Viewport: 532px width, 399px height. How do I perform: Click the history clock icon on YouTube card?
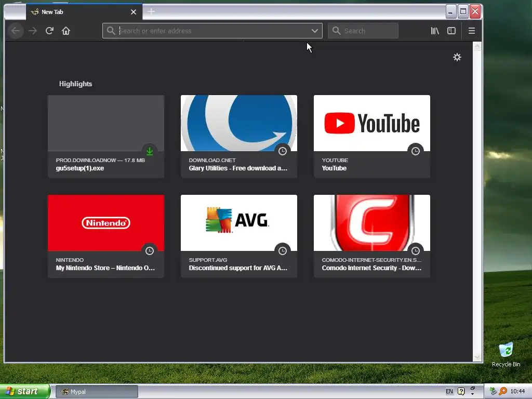pos(415,151)
